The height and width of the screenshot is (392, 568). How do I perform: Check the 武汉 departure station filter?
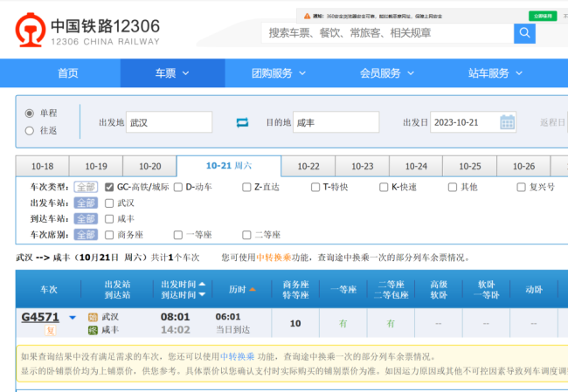tap(109, 203)
